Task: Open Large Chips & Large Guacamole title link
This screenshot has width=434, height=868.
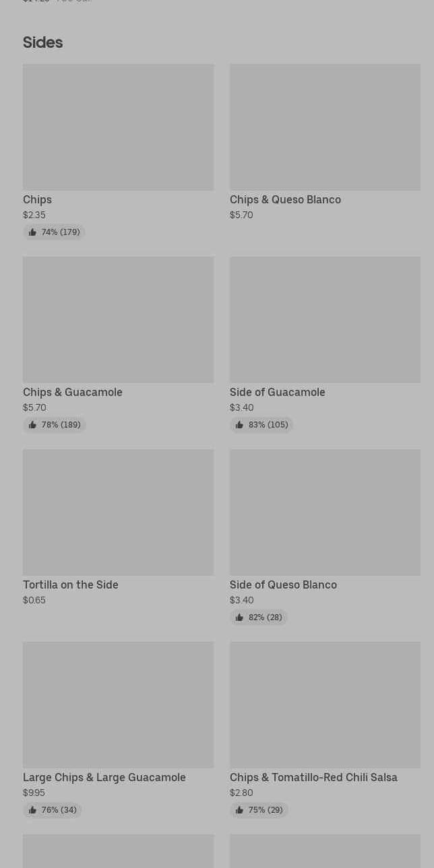Action: tap(104, 777)
